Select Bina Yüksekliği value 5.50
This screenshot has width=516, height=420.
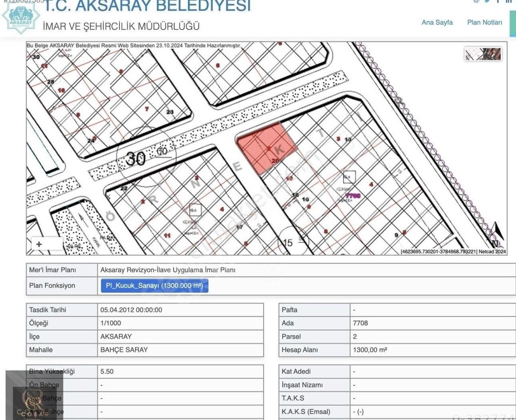tap(107, 371)
